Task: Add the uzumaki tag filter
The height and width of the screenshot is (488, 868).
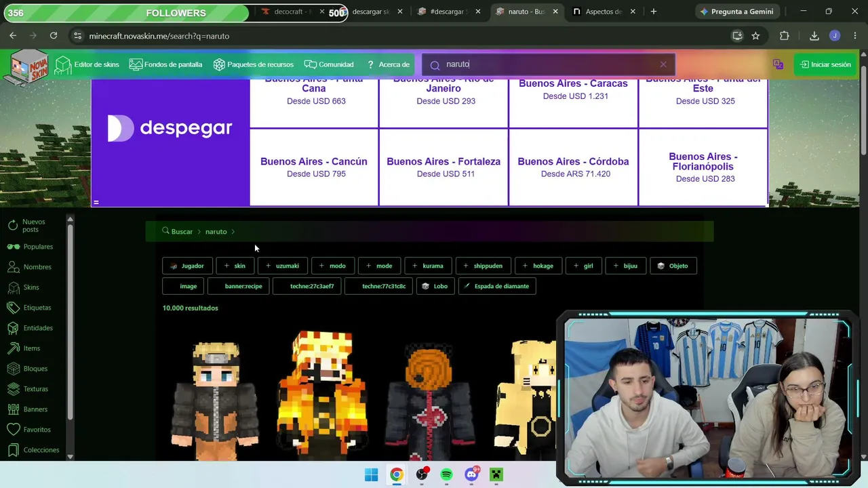Action: pos(282,266)
